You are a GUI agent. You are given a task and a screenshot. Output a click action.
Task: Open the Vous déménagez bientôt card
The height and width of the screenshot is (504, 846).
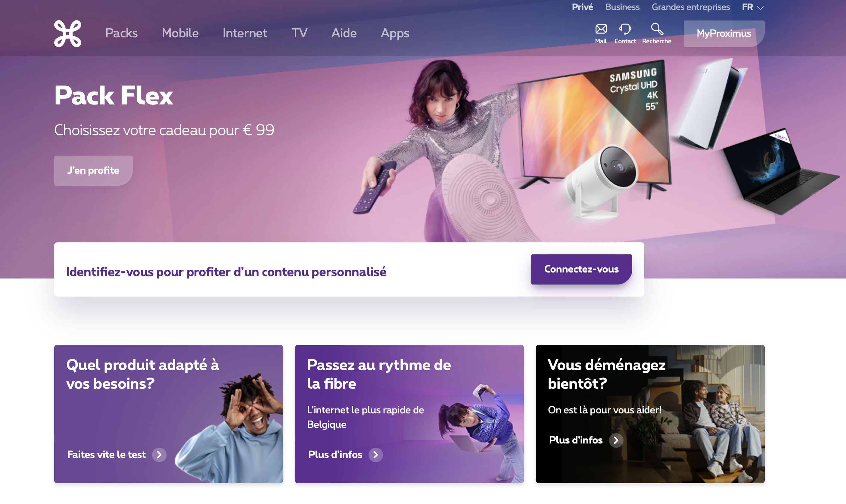click(x=650, y=414)
